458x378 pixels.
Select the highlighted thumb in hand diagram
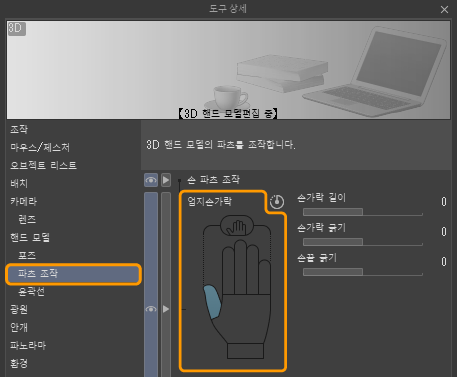[x=212, y=302]
